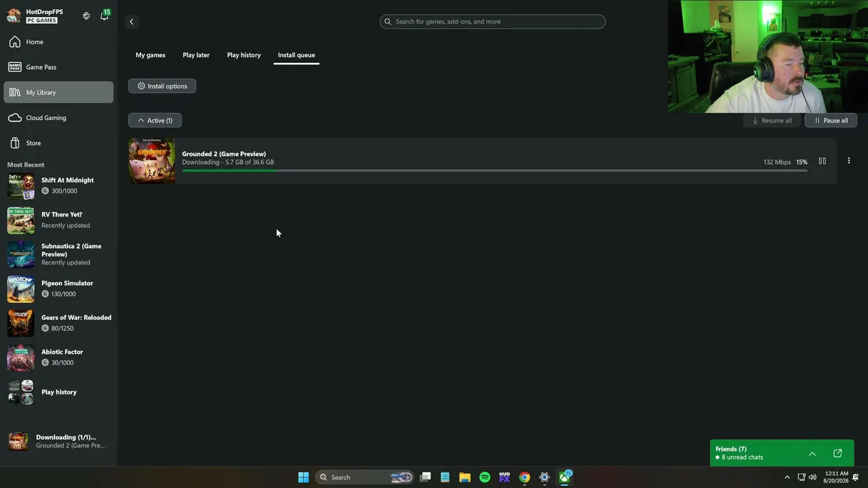Open HUD FX from the taskbar
Screen dimensions: 868x488
(505, 477)
